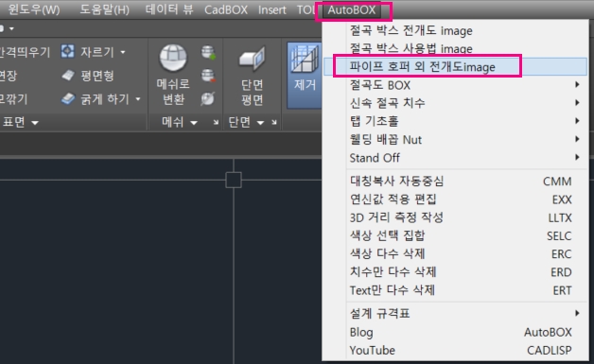The height and width of the screenshot is (364, 594).
Task: Run 색상 다수 삭제 ERC command
Action: [455, 253]
